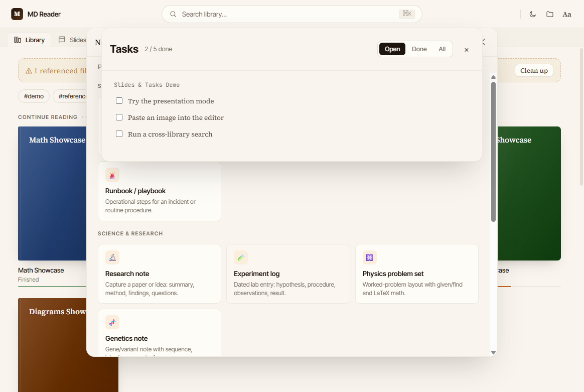This screenshot has width=584, height=392.
Task: Click the ⌘K shortcut badge
Action: (407, 14)
